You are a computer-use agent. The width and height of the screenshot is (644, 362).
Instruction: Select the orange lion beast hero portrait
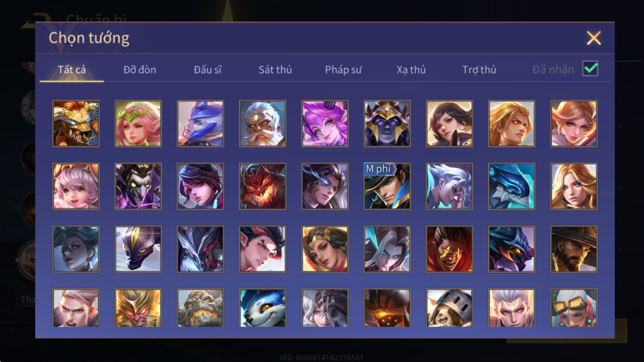pos(76,124)
